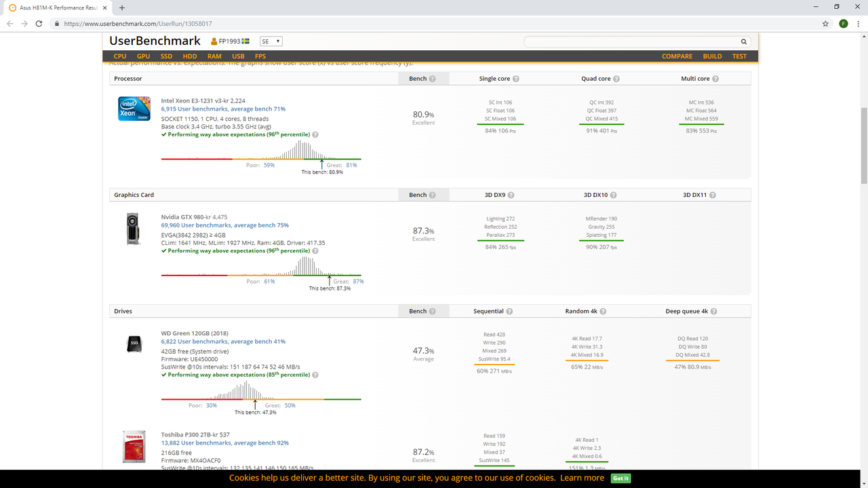868x488 pixels.
Task: Click help icon next to Sequential
Action: [x=509, y=312]
